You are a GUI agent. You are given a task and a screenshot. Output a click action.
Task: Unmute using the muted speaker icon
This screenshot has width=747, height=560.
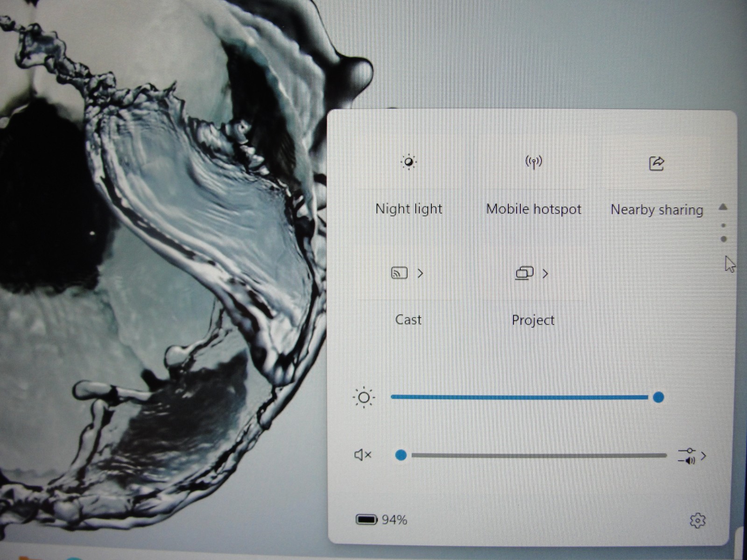363,455
